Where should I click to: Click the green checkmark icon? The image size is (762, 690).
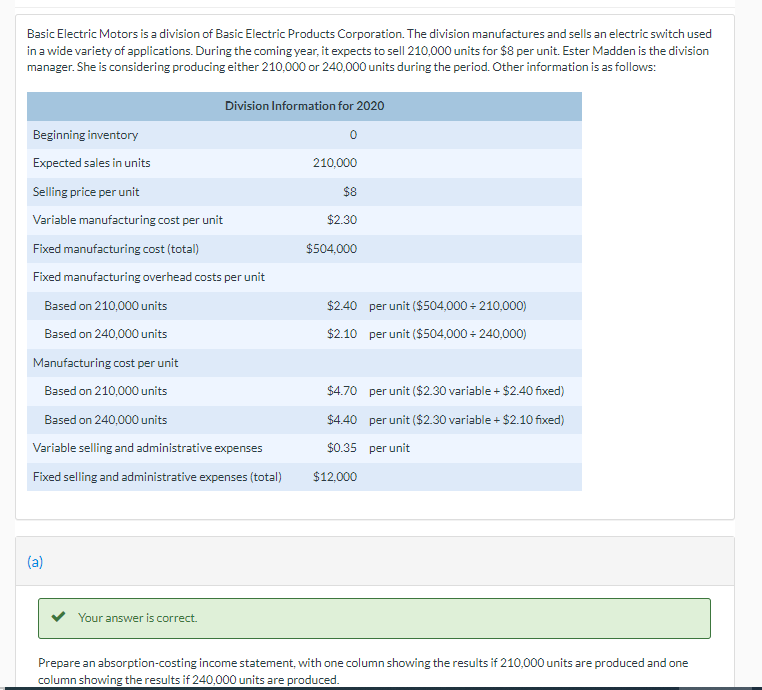click(x=58, y=617)
